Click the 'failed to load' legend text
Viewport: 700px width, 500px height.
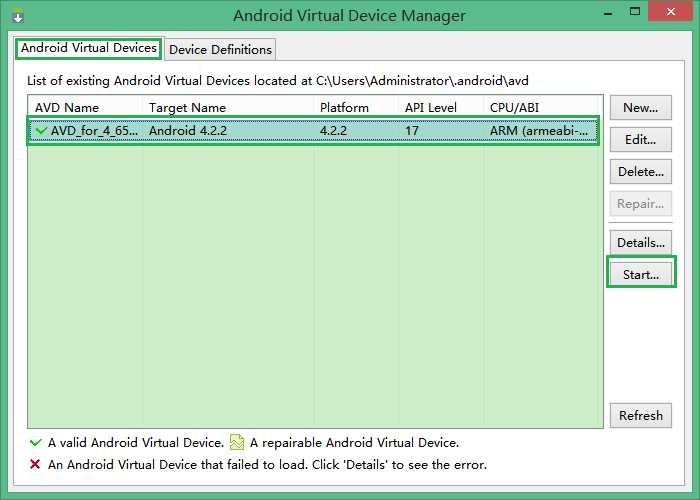(x=267, y=465)
